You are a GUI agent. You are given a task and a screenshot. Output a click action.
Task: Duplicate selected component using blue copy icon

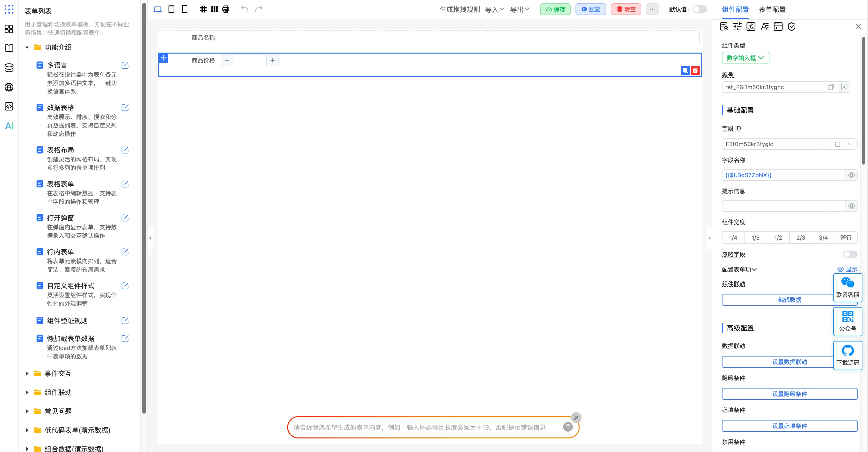point(685,71)
